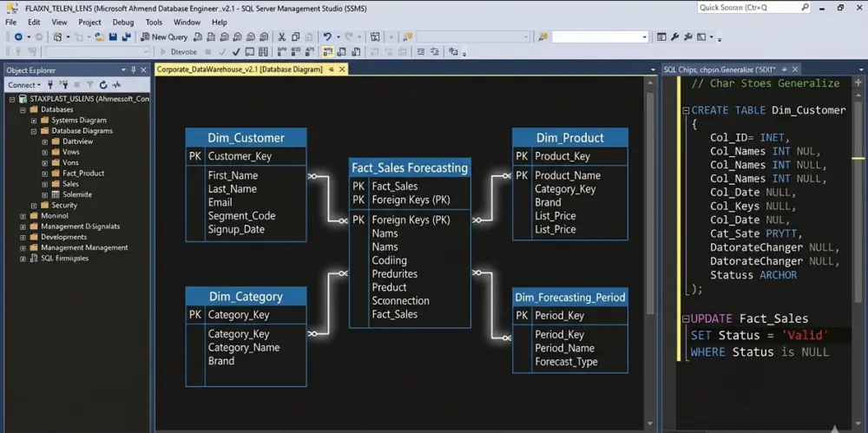Expand the Developments folder

click(x=23, y=237)
